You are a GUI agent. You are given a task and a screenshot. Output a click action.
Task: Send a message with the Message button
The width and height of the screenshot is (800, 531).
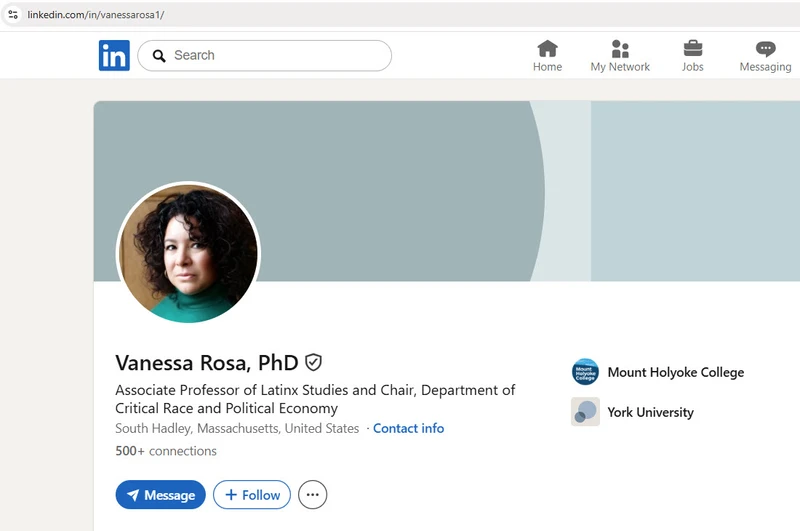click(x=161, y=495)
